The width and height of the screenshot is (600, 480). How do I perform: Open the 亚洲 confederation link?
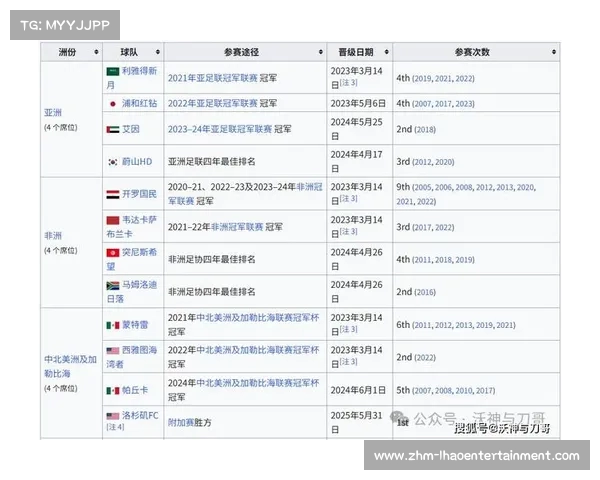click(53, 113)
